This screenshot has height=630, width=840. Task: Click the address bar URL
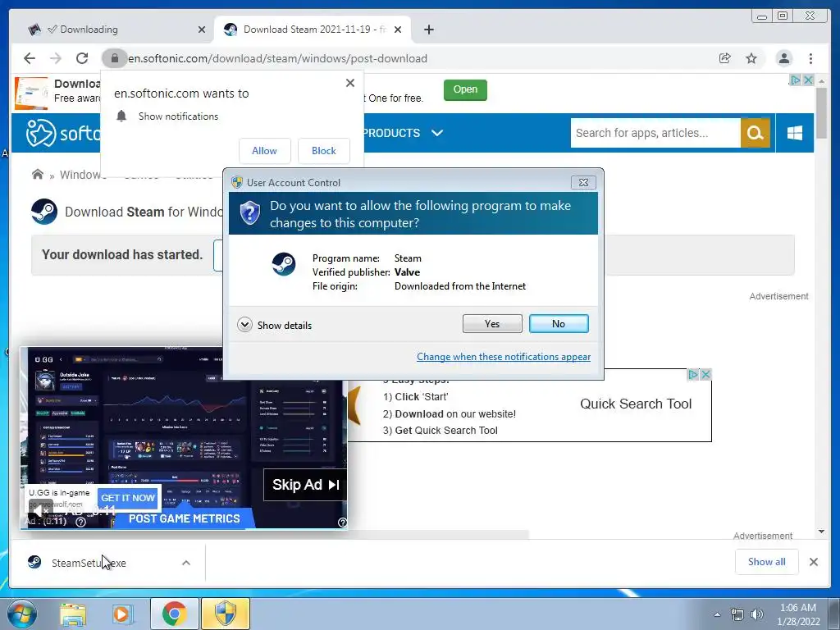point(277,58)
